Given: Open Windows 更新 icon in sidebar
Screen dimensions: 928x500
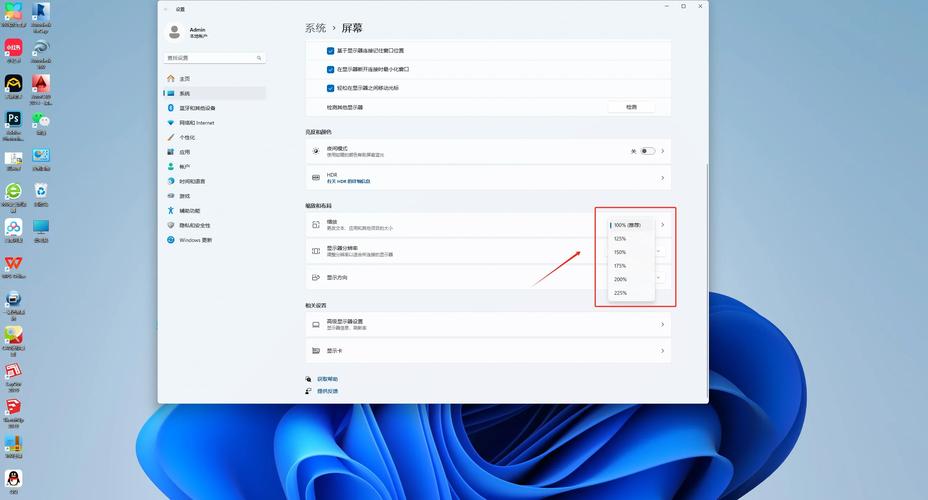Looking at the screenshot, I should click(x=171, y=240).
